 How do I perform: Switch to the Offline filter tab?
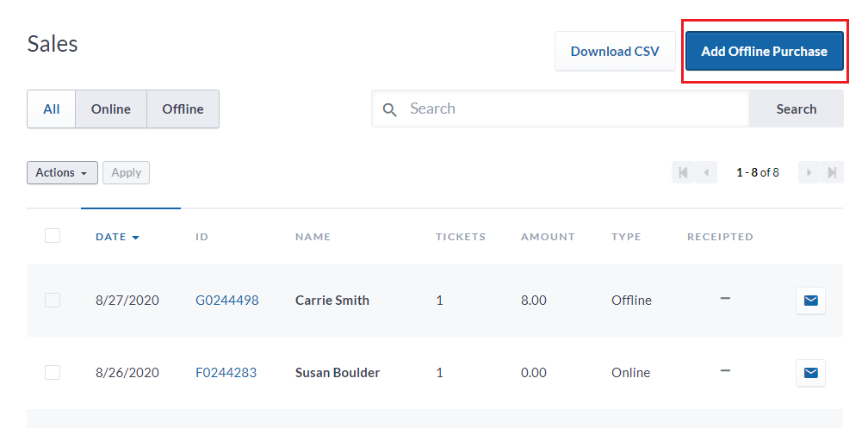pos(183,109)
